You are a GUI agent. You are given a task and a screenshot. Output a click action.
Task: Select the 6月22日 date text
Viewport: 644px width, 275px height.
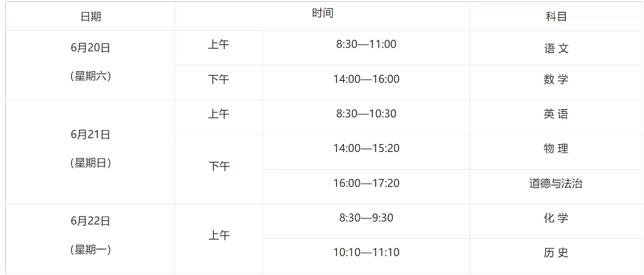point(91,221)
